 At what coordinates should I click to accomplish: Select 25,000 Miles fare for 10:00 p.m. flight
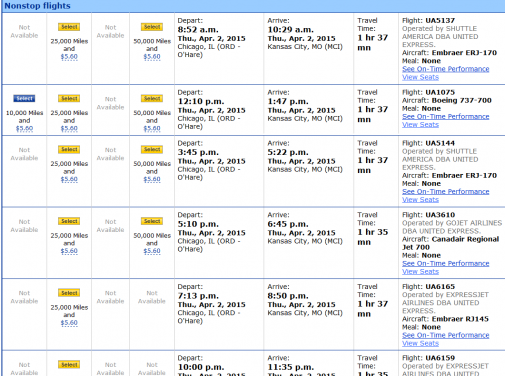click(x=69, y=365)
